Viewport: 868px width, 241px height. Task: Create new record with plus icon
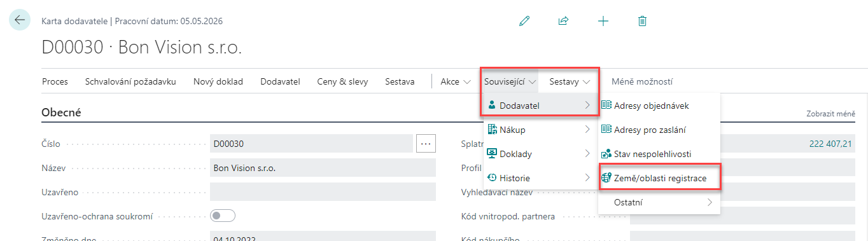coord(603,21)
